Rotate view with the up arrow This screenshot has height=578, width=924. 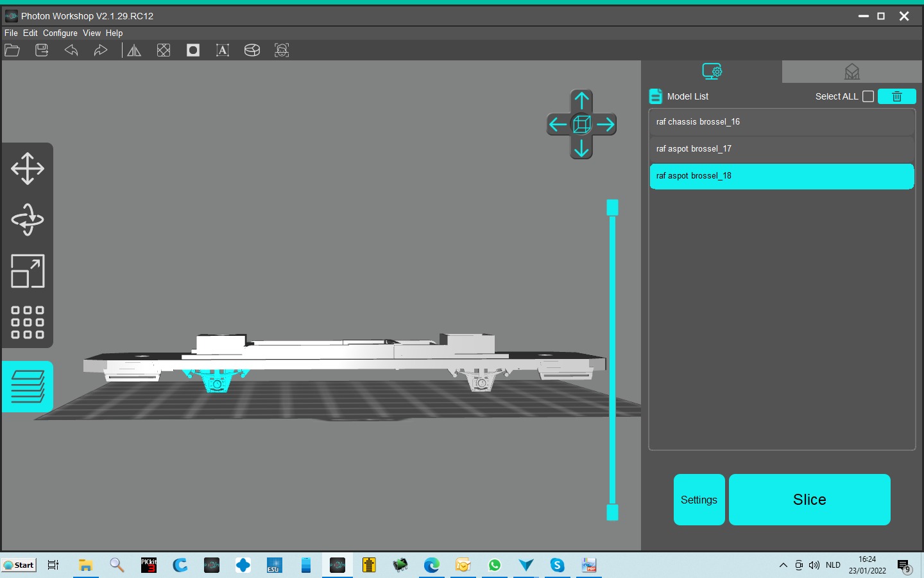point(581,101)
